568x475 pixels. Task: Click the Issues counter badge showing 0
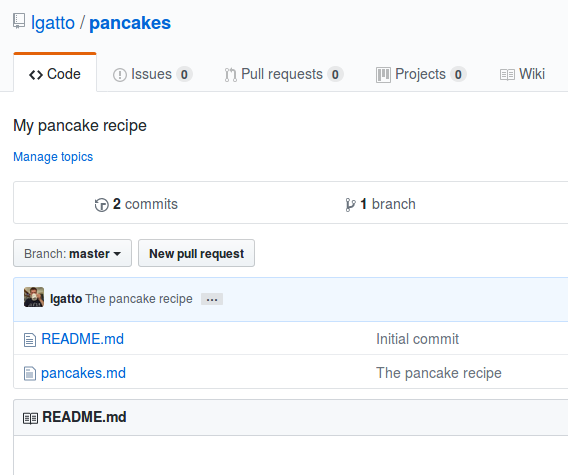pyautogui.click(x=184, y=75)
